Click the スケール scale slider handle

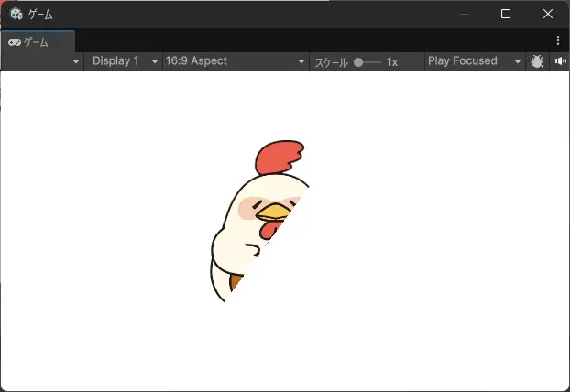click(x=358, y=62)
